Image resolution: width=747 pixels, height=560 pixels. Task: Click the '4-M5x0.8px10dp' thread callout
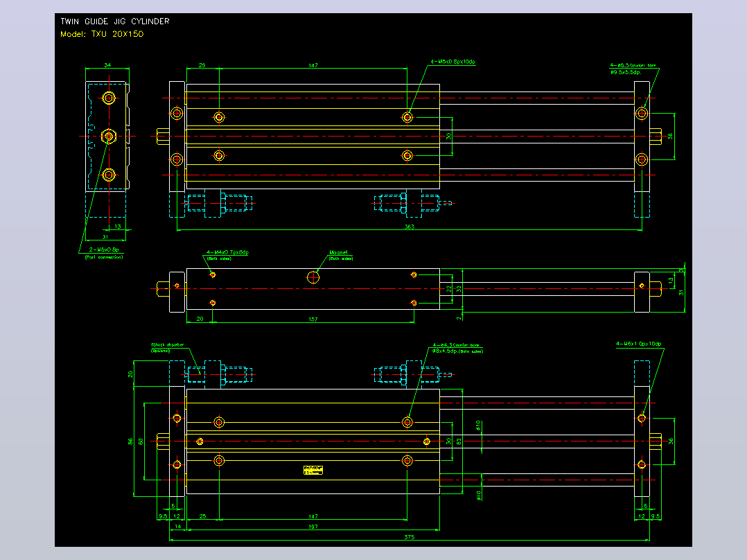(x=452, y=62)
